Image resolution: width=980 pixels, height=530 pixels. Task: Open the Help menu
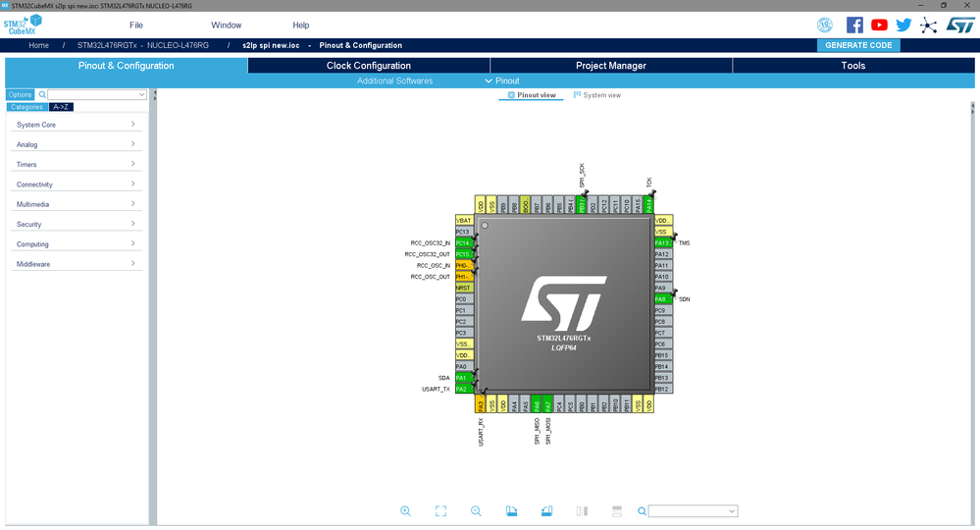pos(300,25)
